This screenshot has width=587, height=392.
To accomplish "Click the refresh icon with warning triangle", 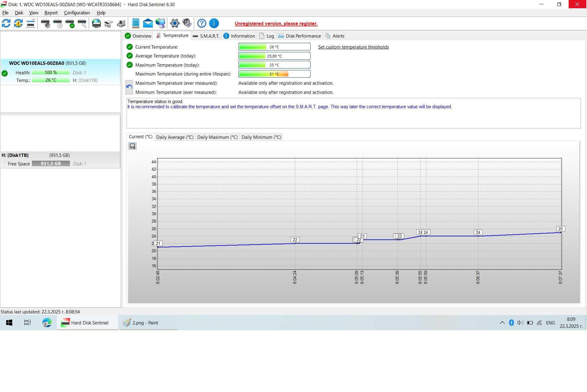I will pos(18,23).
